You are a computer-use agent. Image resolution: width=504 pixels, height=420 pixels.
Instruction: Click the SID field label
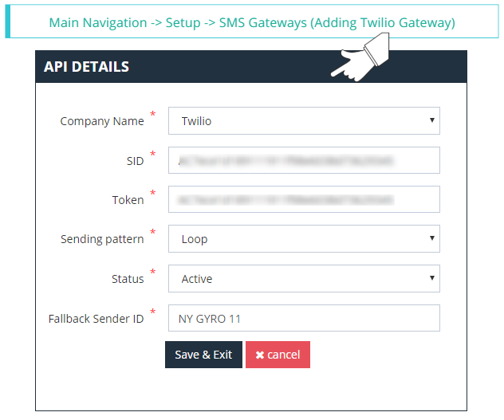coord(135,161)
